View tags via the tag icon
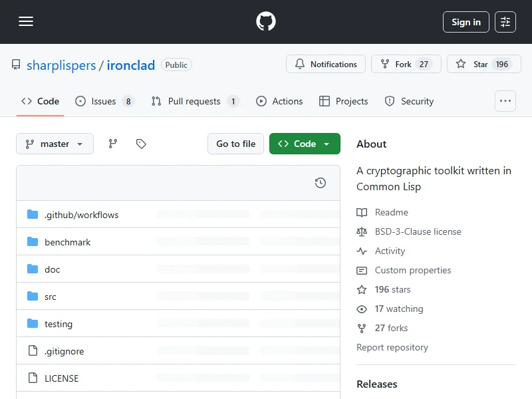Image resolution: width=532 pixels, height=399 pixels. click(x=141, y=144)
